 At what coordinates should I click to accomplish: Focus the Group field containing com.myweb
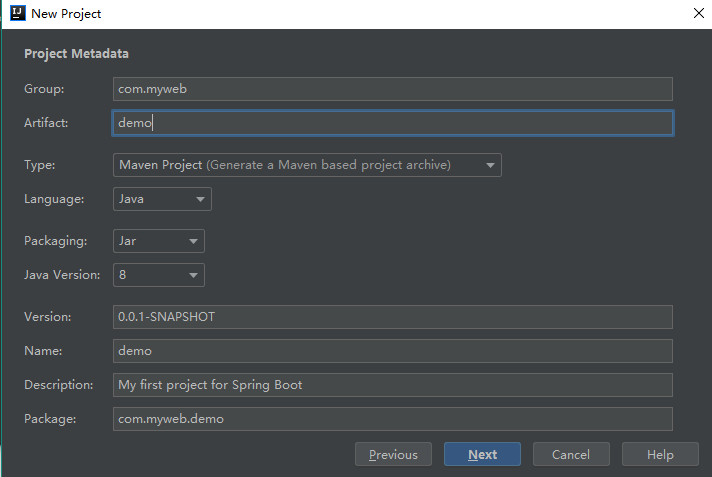(x=392, y=89)
